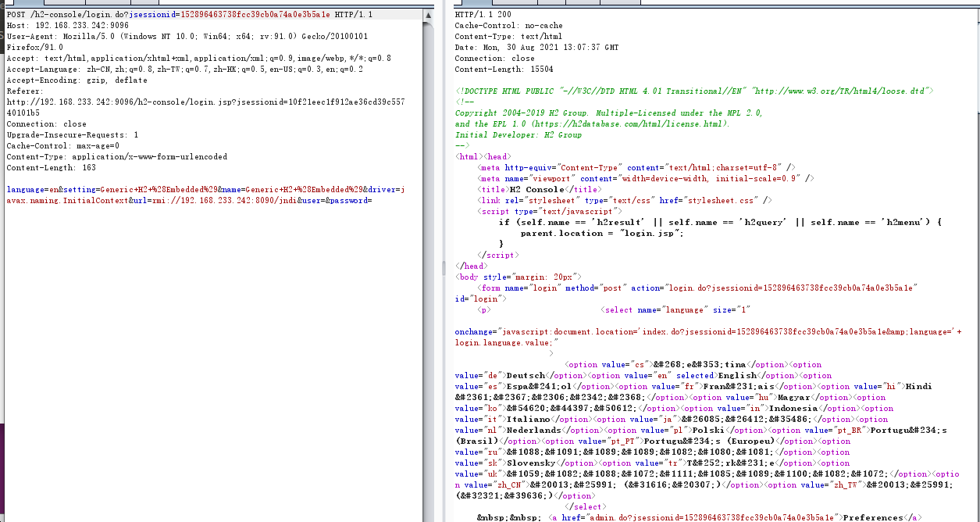Click the onchange javascript:document.location line

tap(708, 332)
